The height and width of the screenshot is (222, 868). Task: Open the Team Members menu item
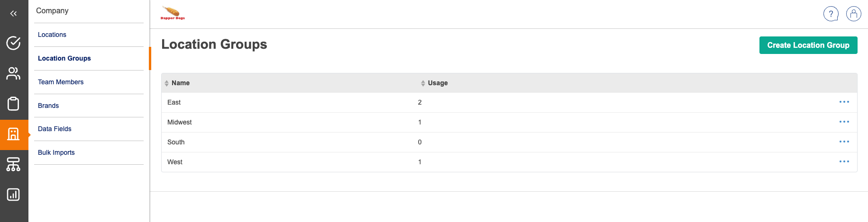click(61, 82)
